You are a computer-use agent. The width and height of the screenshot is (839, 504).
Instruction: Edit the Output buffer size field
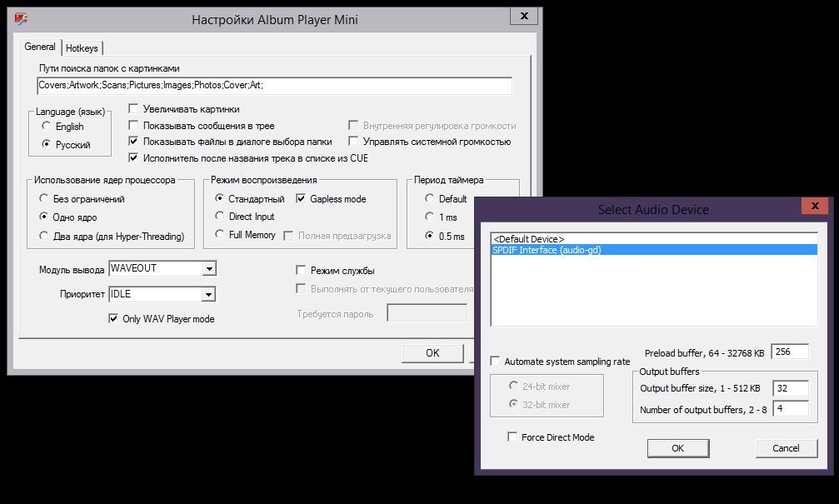point(791,388)
